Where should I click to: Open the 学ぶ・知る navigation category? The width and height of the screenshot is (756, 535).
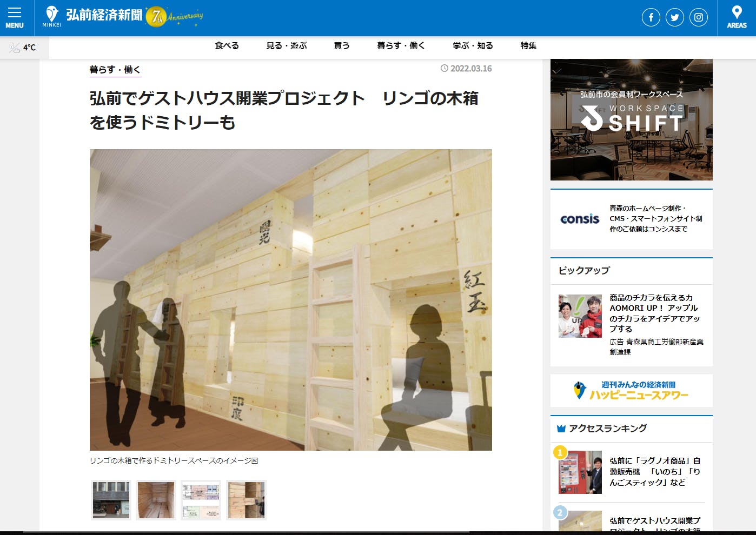(473, 46)
